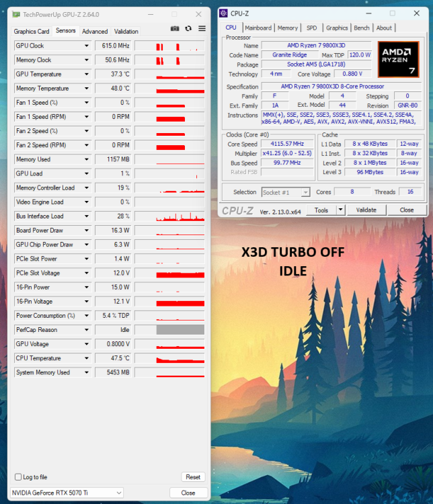Click the 5453 MB System Memory value

pyautogui.click(x=113, y=372)
